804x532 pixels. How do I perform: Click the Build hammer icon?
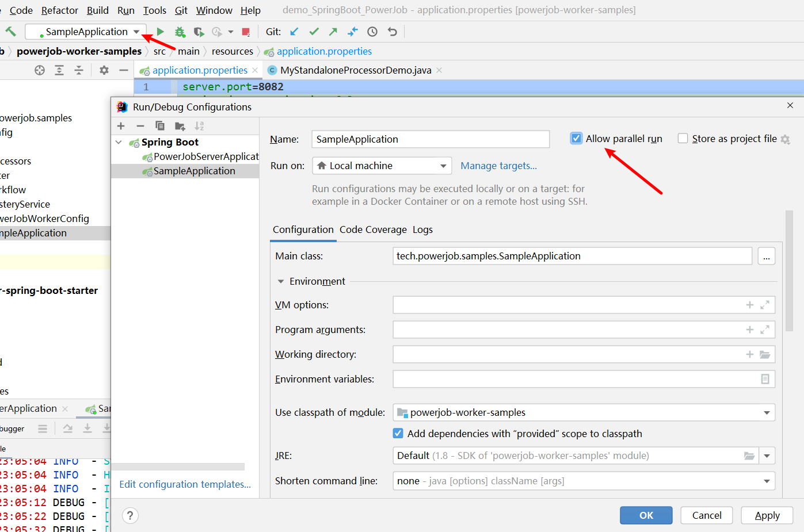coord(10,32)
